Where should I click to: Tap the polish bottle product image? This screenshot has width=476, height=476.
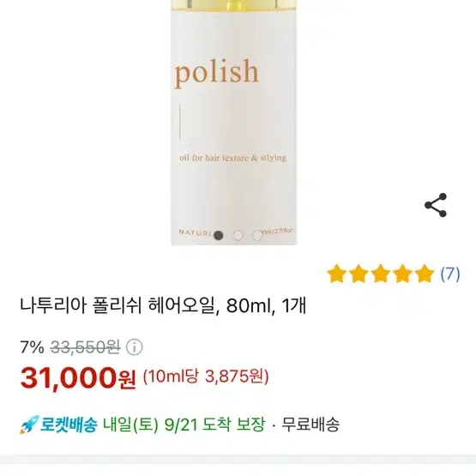pos(234,122)
